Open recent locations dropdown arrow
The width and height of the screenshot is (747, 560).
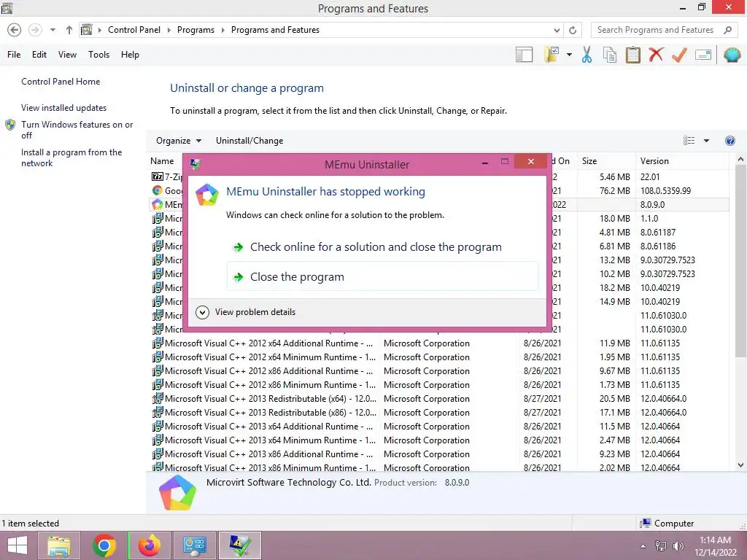[53, 30]
